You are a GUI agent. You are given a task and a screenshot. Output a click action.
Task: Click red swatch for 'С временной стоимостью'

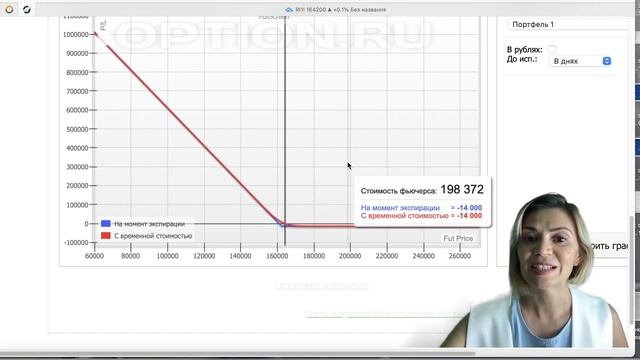106,236
